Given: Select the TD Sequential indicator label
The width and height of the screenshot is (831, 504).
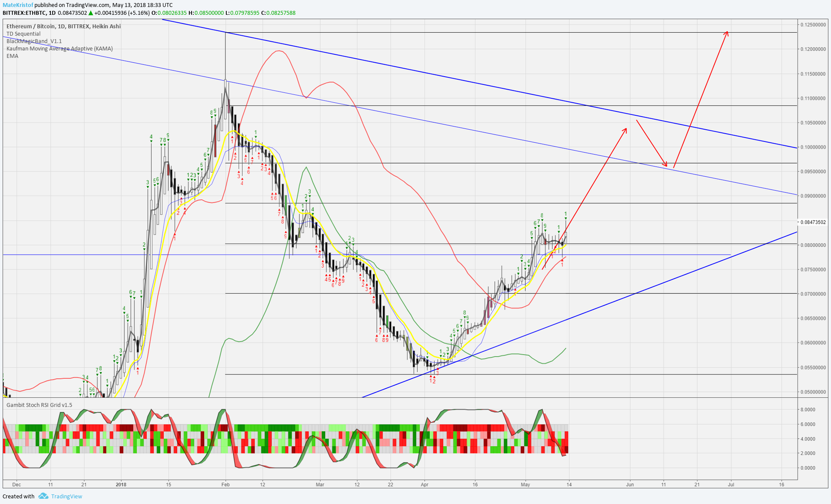Looking at the screenshot, I should [24, 34].
